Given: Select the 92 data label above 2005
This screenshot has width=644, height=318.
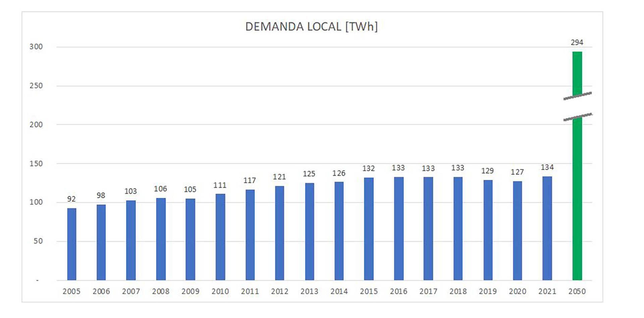Looking at the screenshot, I should (71, 199).
